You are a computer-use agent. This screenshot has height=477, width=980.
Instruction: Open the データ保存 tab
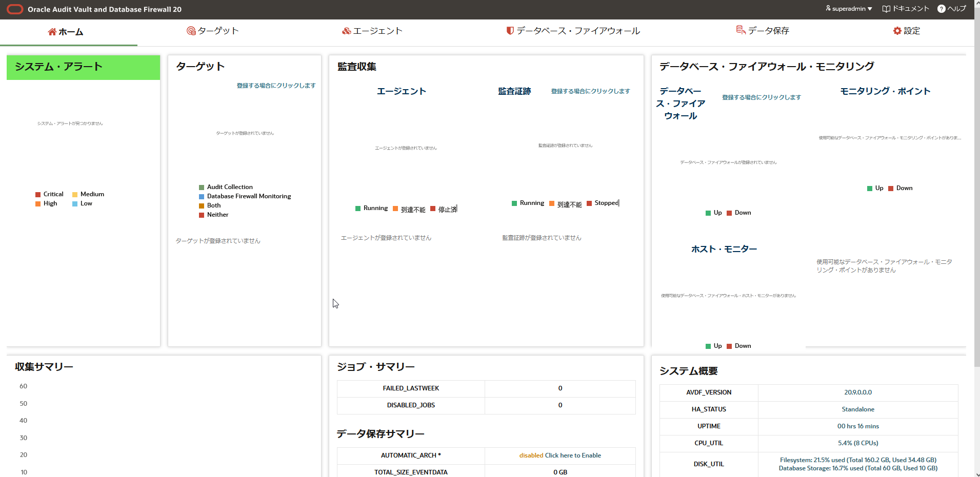763,31
